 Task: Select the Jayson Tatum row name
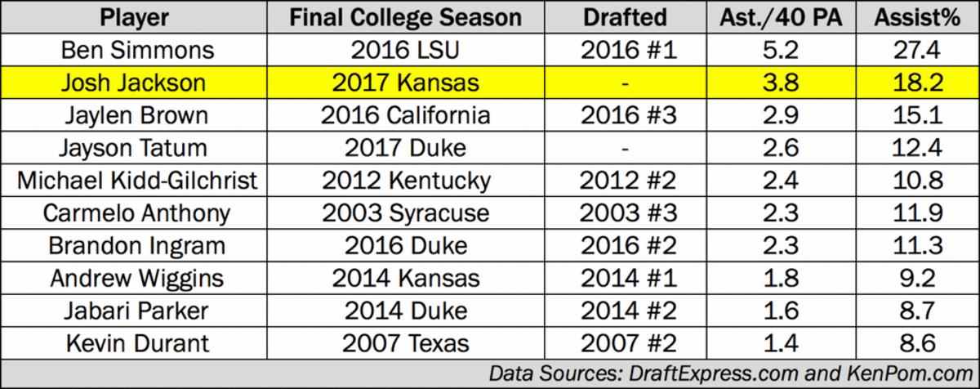tap(136, 148)
